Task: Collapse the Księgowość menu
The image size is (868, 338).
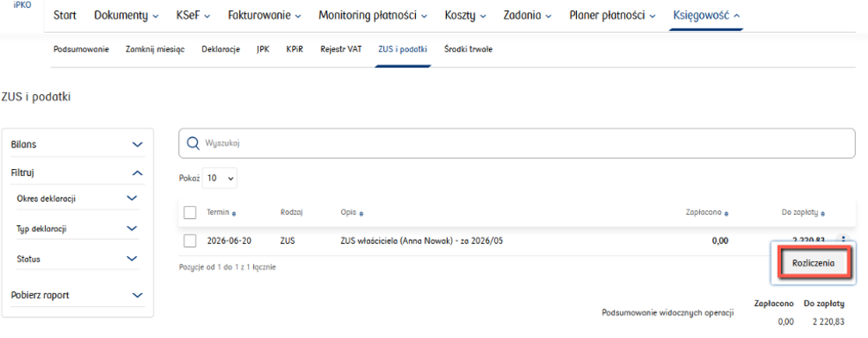Action: 706,16
